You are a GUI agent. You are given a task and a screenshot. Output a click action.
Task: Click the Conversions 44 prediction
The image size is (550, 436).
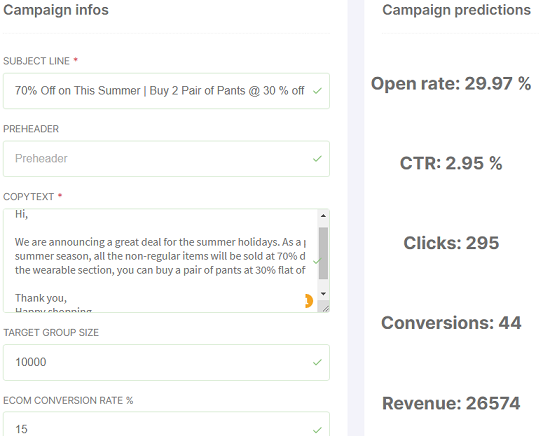coord(451,323)
